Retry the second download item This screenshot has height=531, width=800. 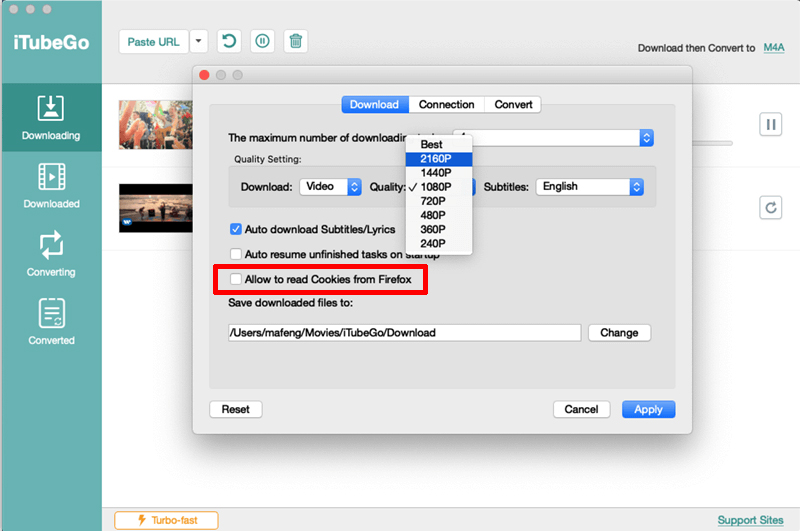click(770, 208)
